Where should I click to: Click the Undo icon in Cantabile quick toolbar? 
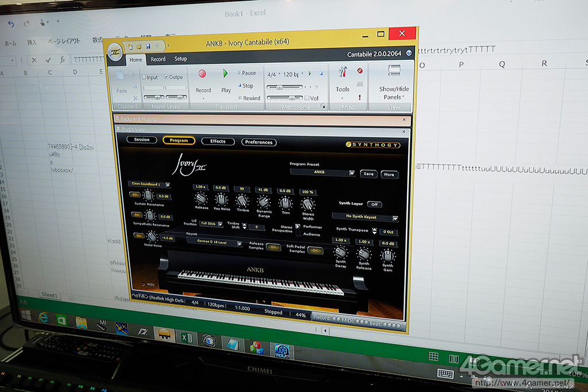pyautogui.click(x=157, y=46)
